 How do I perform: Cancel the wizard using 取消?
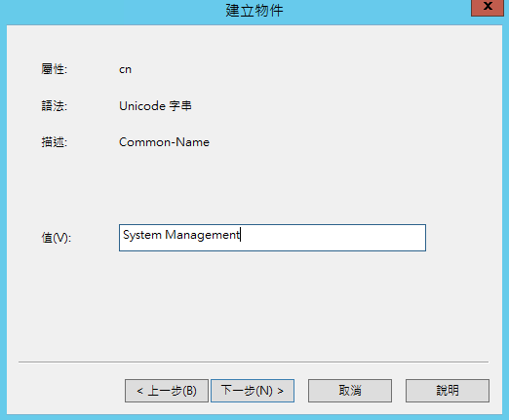pos(350,391)
